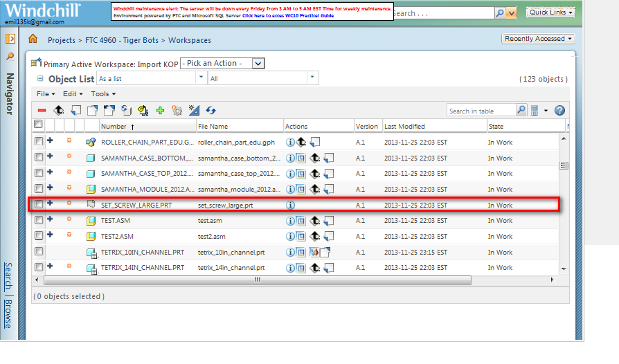Click the Home icon in breadcrumb
Screen dimensions: 619x364
pyautogui.click(x=33, y=39)
